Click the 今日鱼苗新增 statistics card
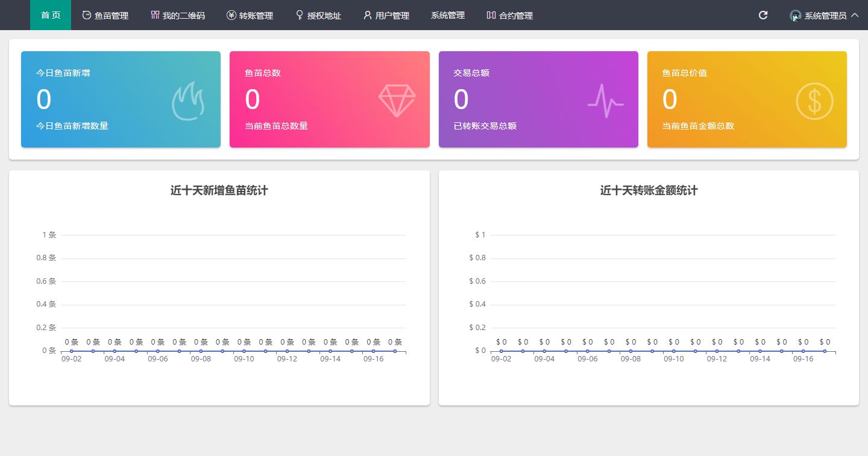 [x=121, y=99]
